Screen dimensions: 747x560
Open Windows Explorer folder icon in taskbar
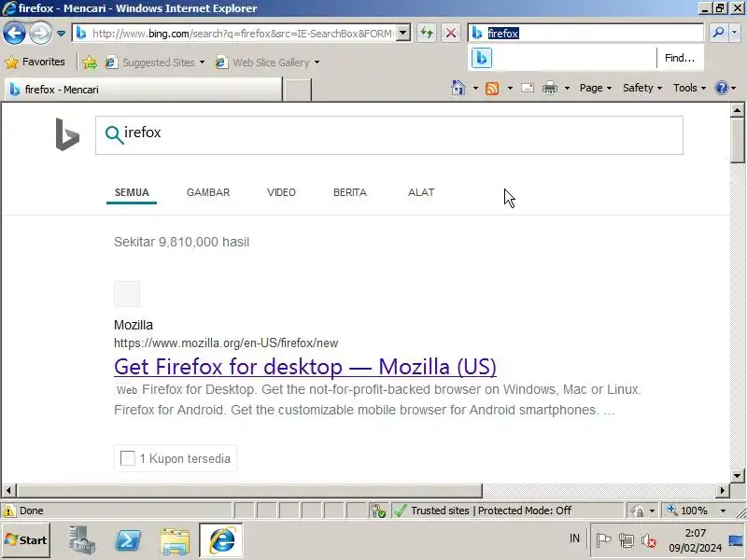[x=175, y=541]
